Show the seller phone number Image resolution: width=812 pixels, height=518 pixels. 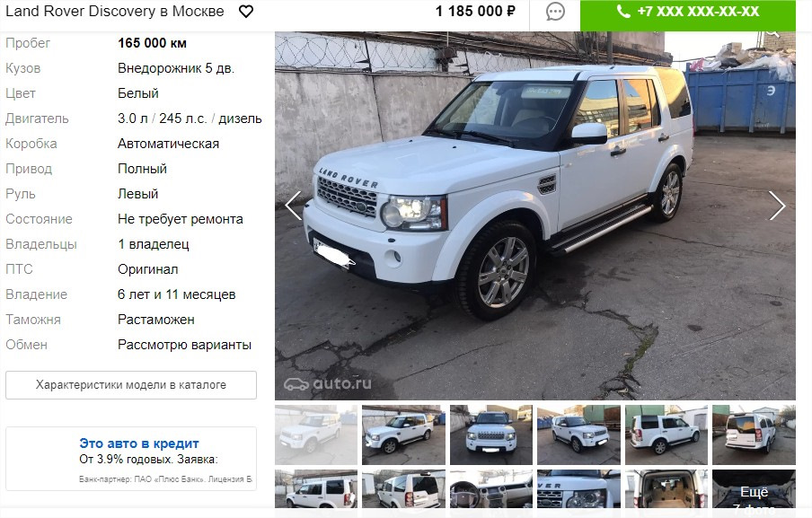click(688, 13)
